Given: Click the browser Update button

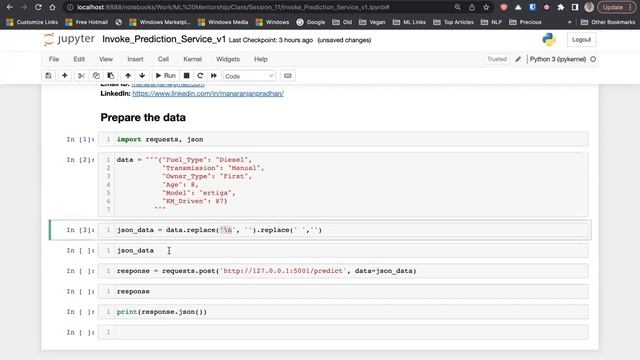Looking at the screenshot, I should [x=616, y=7].
